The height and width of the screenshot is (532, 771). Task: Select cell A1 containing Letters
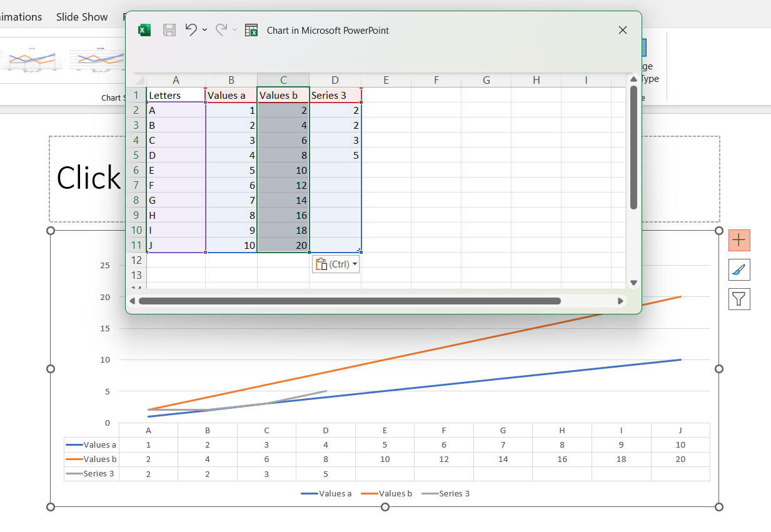[176, 96]
